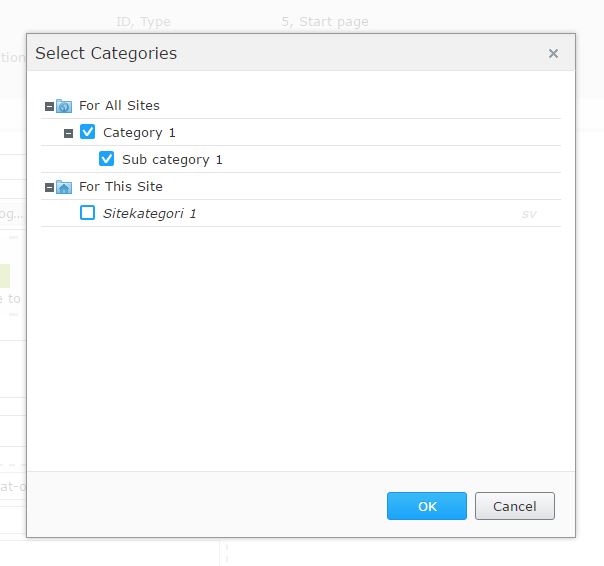Click the sv language tag

(x=529, y=214)
